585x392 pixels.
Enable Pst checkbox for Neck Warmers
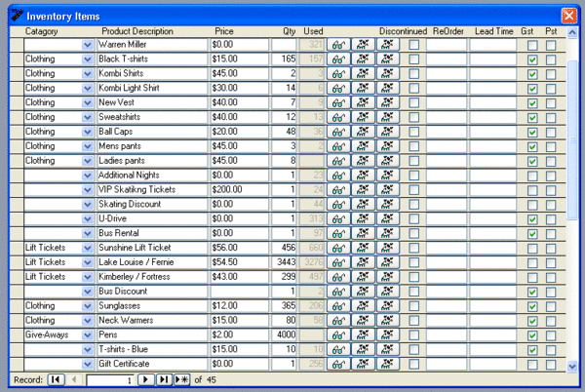pos(552,320)
